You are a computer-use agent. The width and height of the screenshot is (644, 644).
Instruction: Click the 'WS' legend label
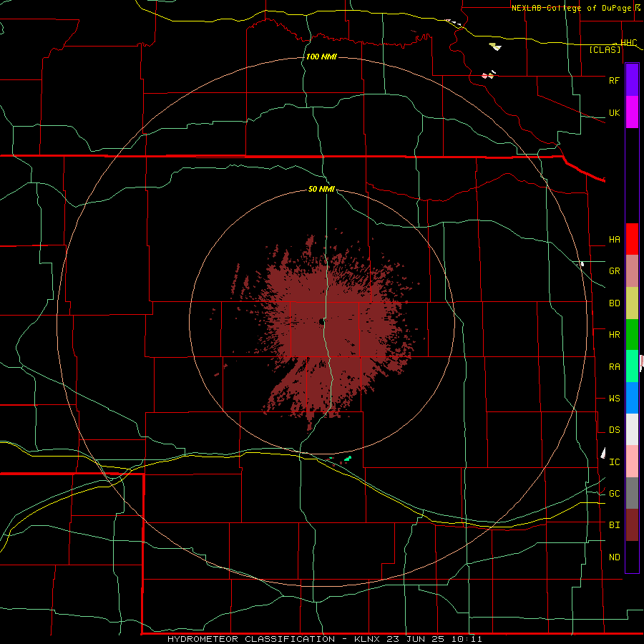pos(614,399)
